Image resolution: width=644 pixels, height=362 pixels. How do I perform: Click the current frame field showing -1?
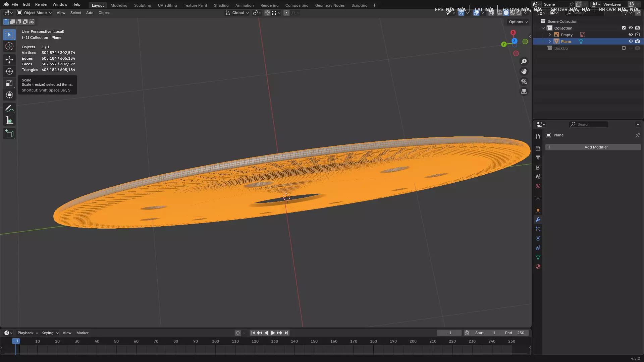click(449, 333)
